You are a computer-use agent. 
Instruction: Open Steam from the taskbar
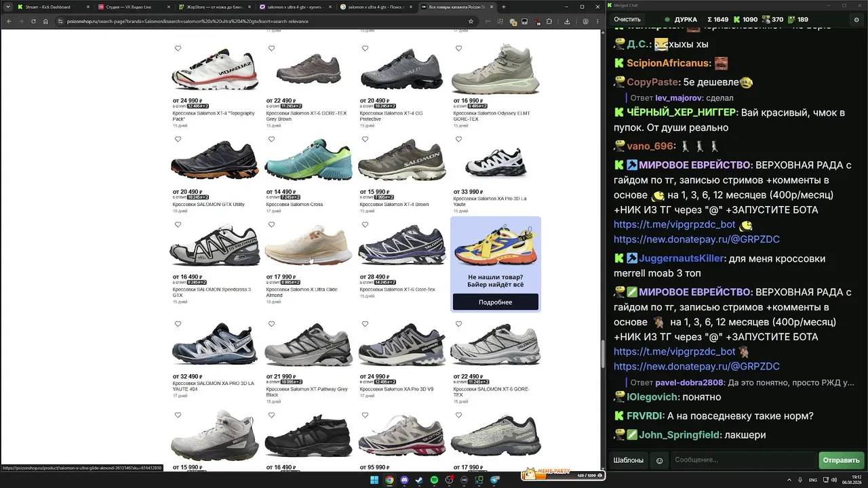(420, 480)
